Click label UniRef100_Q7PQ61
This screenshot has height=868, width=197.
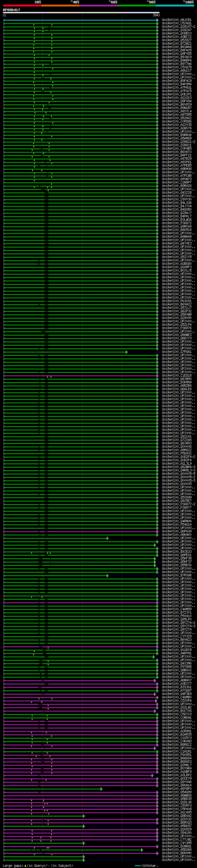click(177, 352)
